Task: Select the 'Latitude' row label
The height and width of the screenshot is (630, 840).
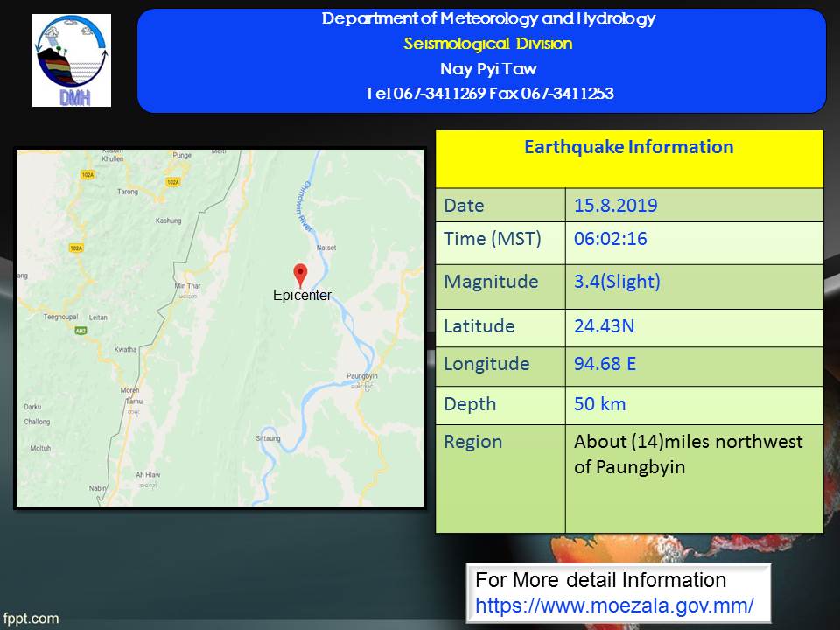Action: pyautogui.click(x=479, y=326)
